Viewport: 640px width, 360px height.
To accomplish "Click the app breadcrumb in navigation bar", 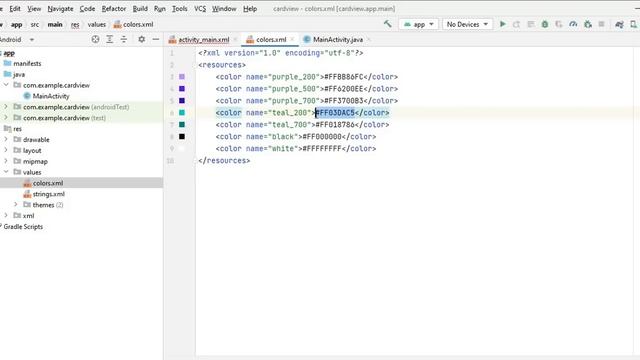I will click(16, 24).
